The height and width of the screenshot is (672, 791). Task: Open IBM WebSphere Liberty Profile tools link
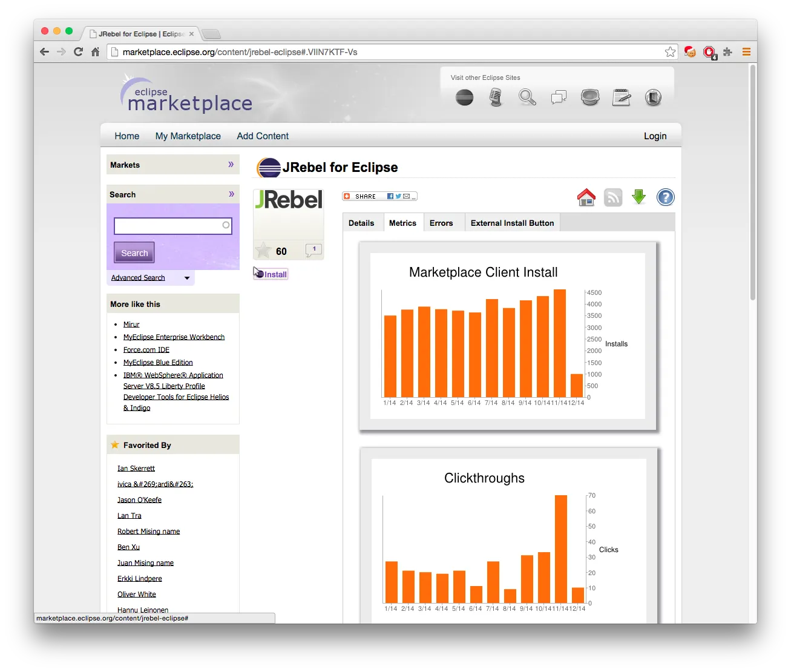176,392
